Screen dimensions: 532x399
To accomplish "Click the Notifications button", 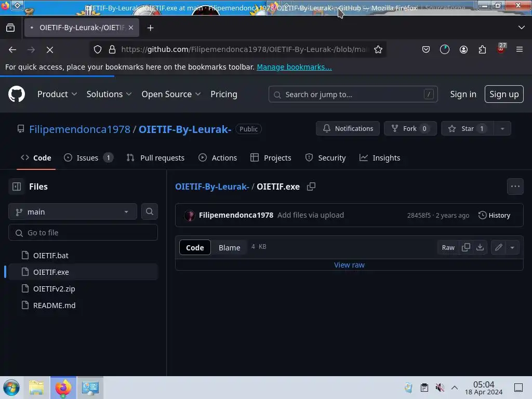I will [x=348, y=129].
